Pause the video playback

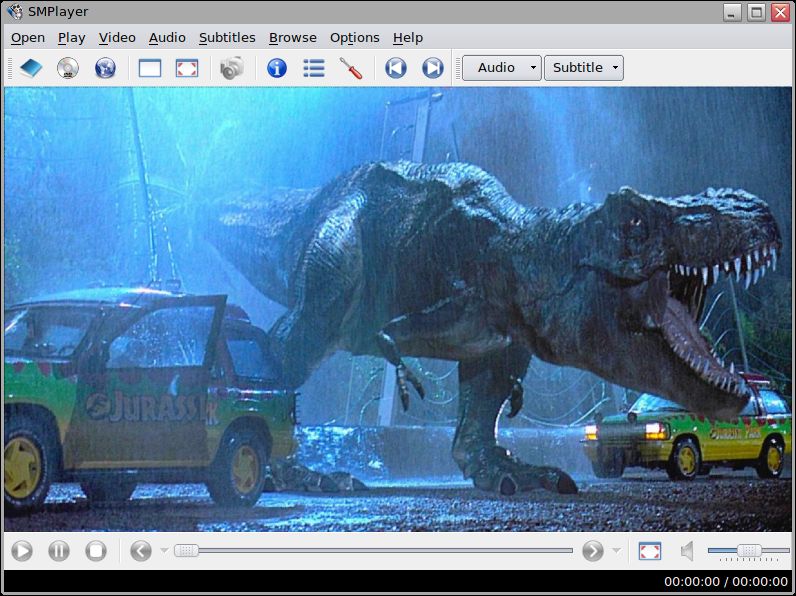(x=59, y=551)
